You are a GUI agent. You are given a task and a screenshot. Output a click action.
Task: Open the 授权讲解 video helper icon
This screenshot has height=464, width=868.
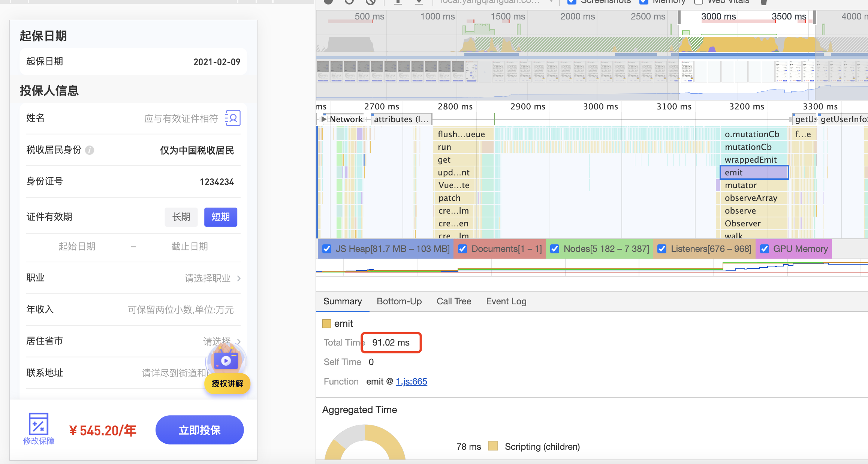click(226, 361)
